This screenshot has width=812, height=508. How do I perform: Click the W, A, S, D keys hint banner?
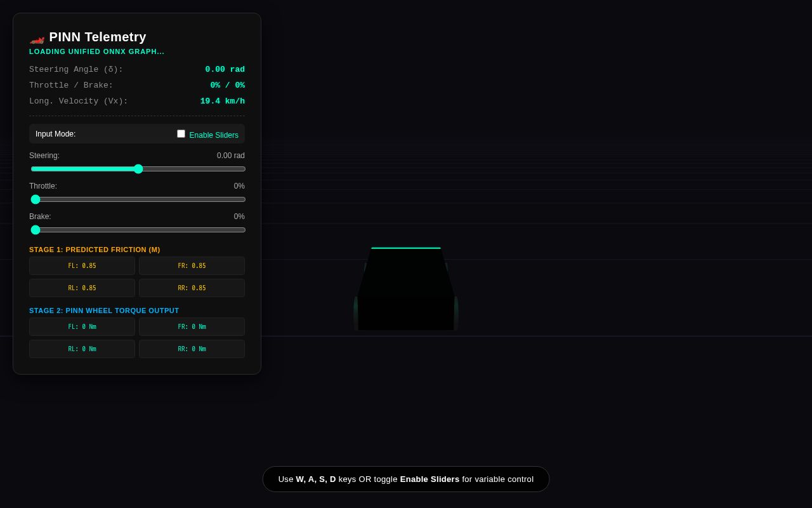click(x=406, y=479)
